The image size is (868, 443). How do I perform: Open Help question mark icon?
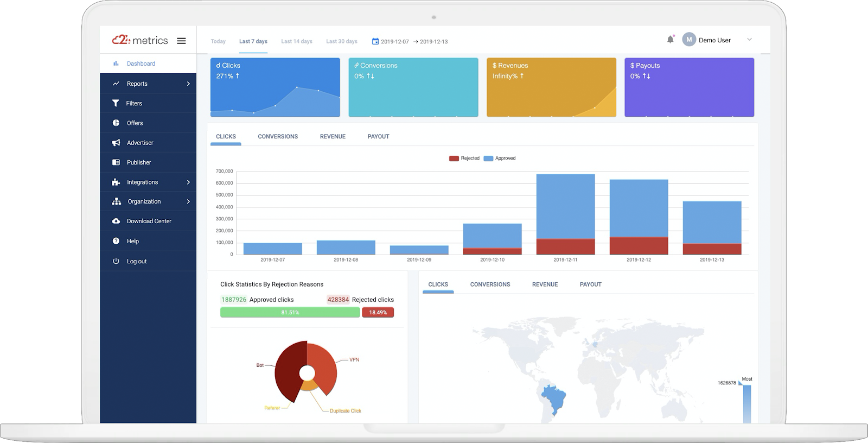tap(116, 241)
